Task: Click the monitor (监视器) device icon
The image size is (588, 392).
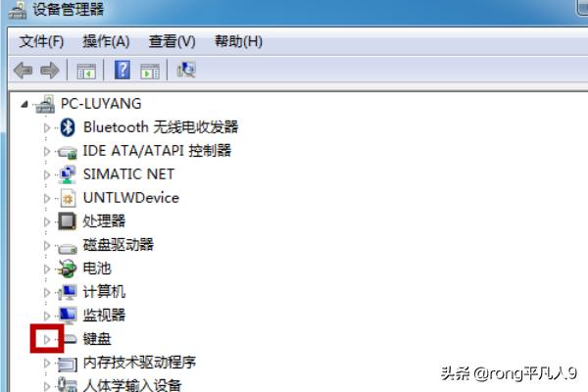Action: pos(68,316)
